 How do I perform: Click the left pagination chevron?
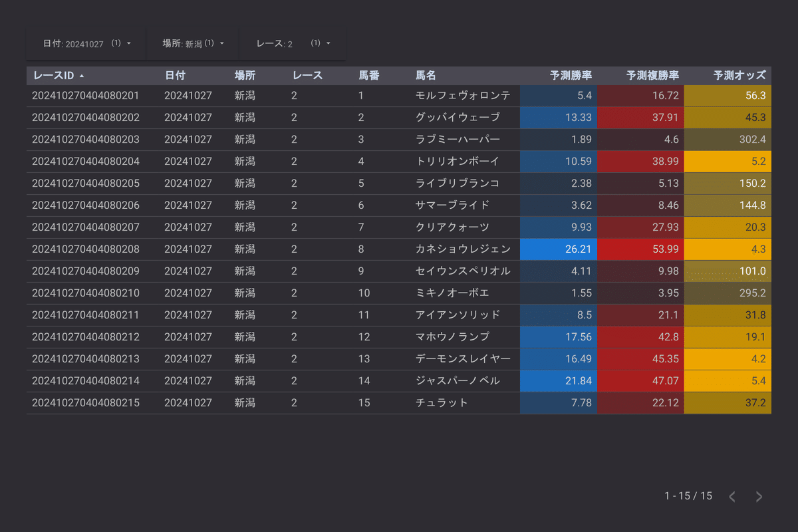pos(732,496)
